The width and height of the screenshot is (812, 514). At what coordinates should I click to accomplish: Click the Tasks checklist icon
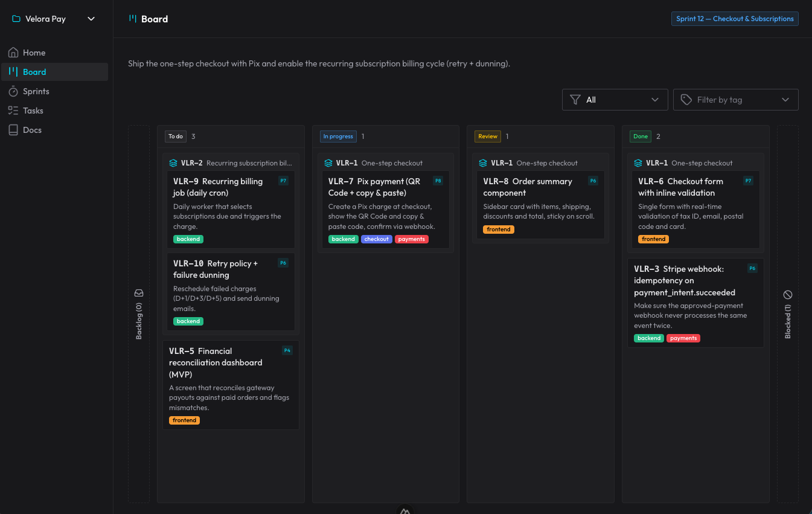coord(13,111)
